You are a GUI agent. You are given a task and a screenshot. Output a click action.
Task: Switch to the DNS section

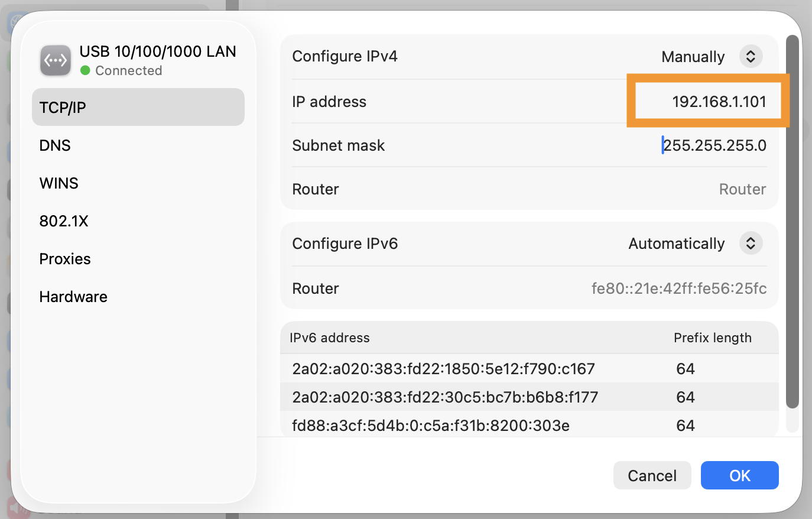55,145
